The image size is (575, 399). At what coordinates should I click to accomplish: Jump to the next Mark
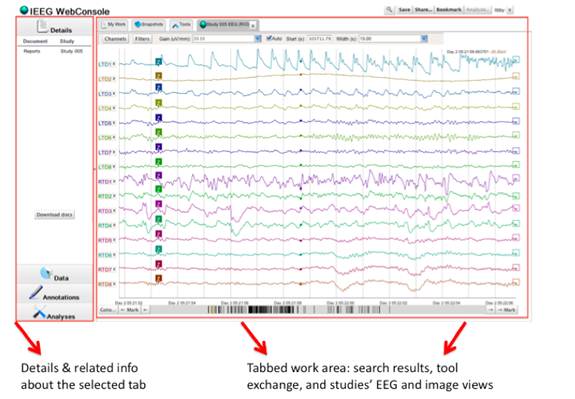pyautogui.click(x=507, y=310)
